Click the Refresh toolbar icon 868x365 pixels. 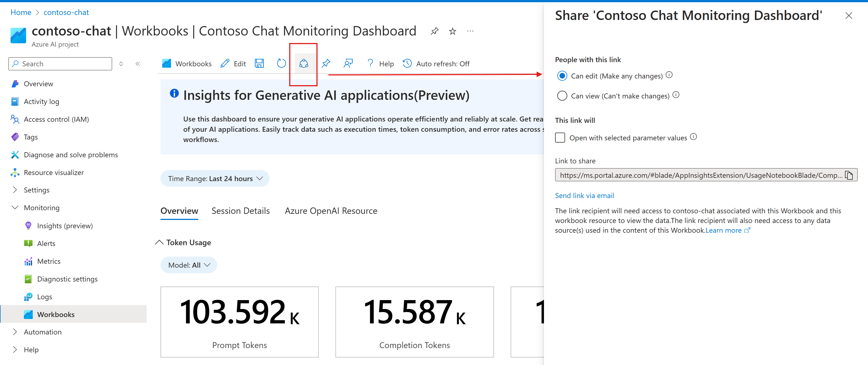coord(281,63)
